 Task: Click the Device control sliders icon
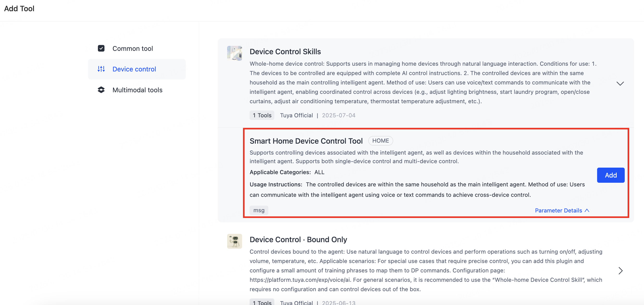pyautogui.click(x=101, y=69)
